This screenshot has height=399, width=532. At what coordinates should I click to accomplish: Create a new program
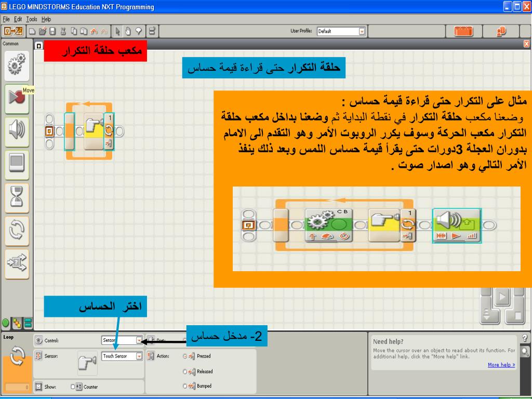[x=32, y=32]
